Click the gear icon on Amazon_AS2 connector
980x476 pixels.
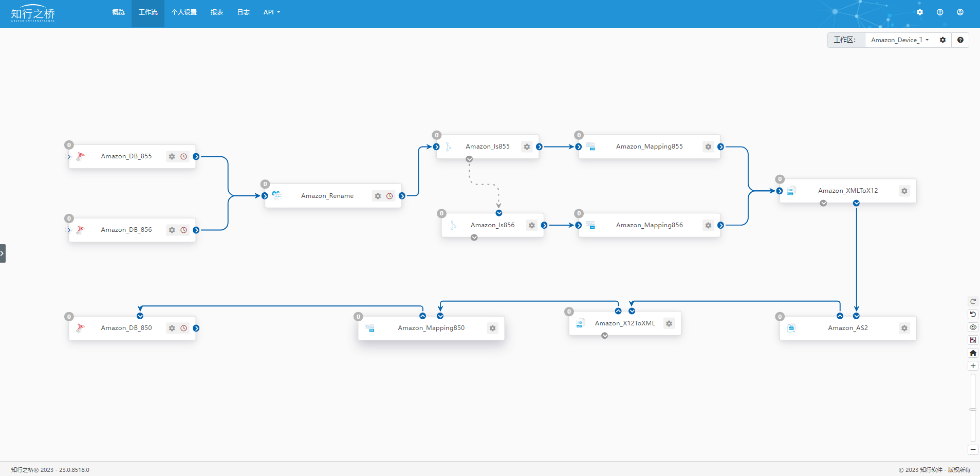904,328
